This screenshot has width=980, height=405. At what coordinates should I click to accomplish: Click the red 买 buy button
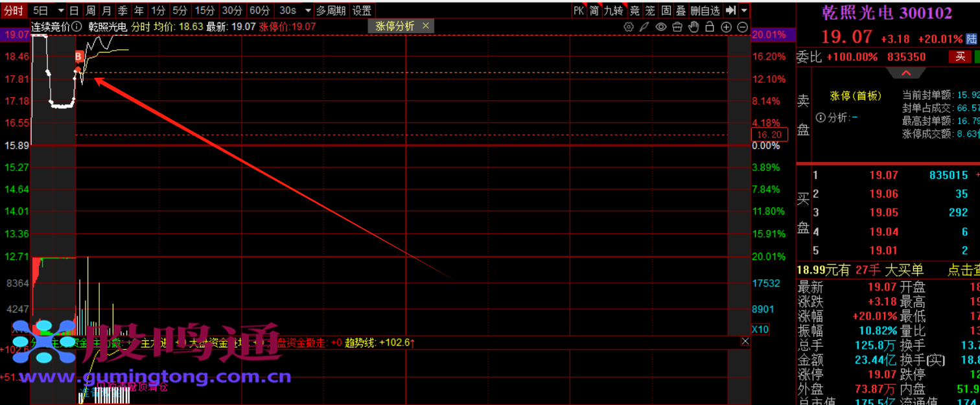pos(960,57)
